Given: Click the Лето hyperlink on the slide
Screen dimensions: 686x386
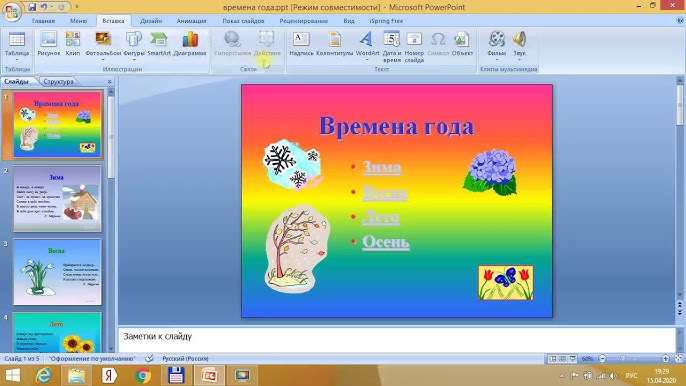Looking at the screenshot, I should tap(381, 217).
